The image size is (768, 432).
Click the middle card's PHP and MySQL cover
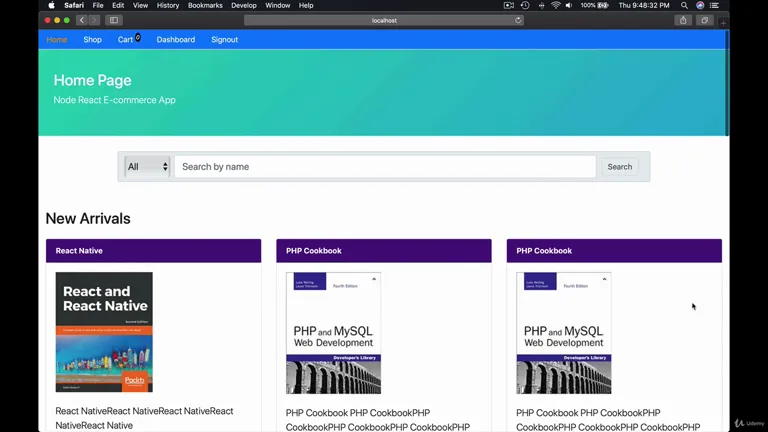pos(334,333)
